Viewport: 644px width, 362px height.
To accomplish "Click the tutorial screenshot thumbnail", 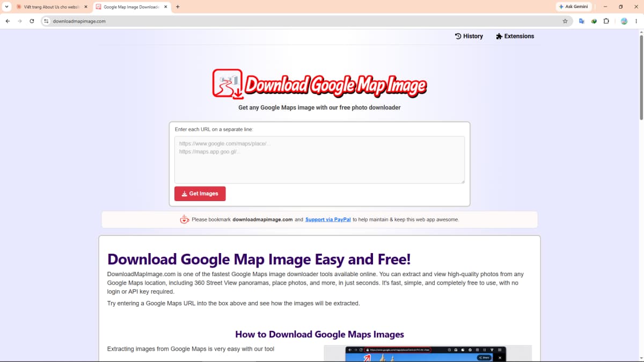I will (x=428, y=353).
